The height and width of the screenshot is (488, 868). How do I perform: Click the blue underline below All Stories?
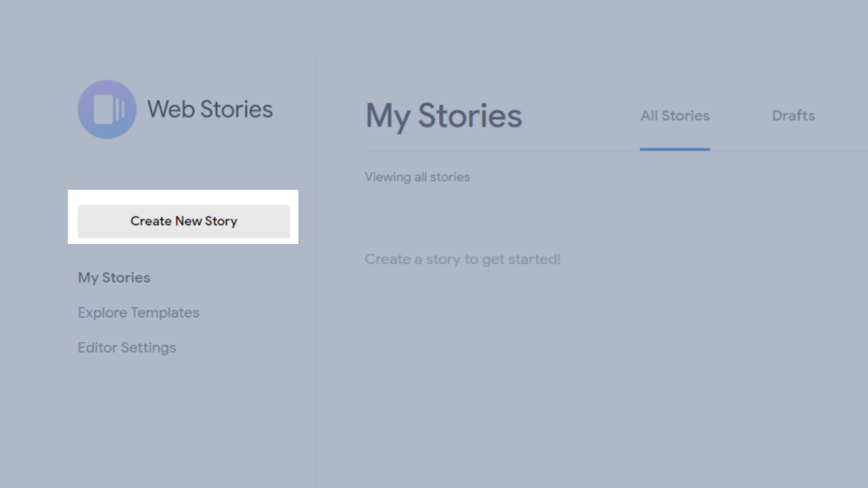[675, 149]
